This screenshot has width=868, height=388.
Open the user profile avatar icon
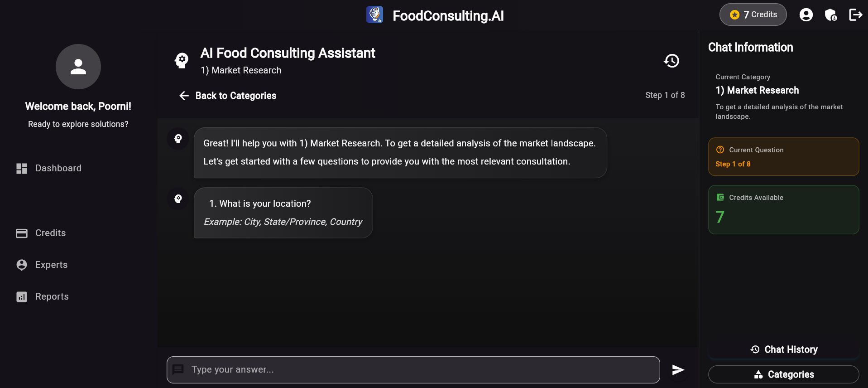point(806,15)
